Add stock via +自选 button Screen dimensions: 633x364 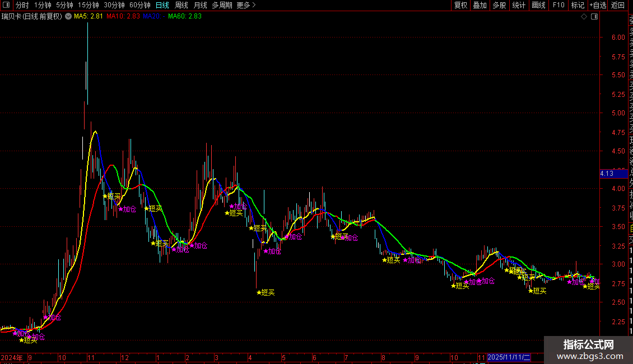click(x=597, y=5)
